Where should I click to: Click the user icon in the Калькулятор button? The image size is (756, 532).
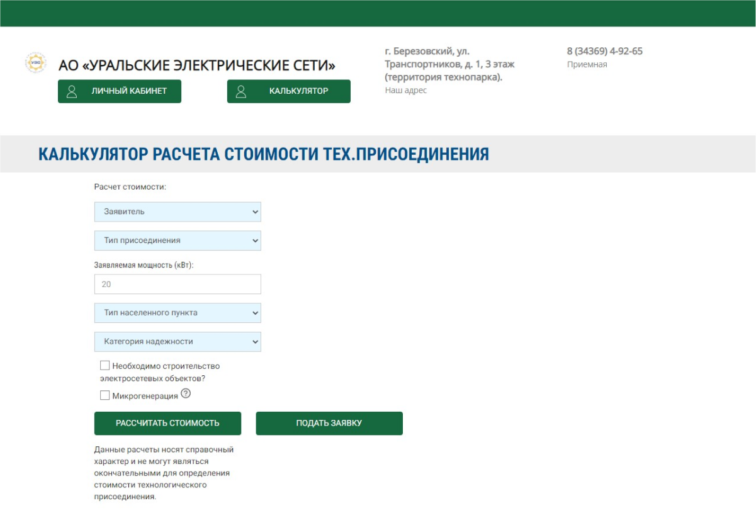pos(241,91)
